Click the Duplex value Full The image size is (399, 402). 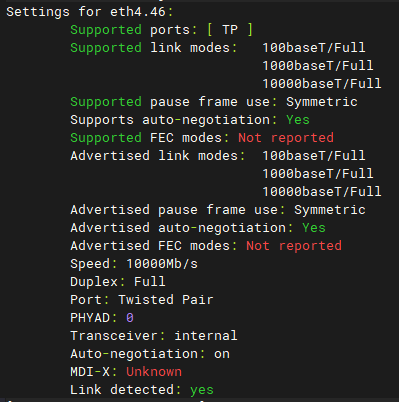(150, 282)
